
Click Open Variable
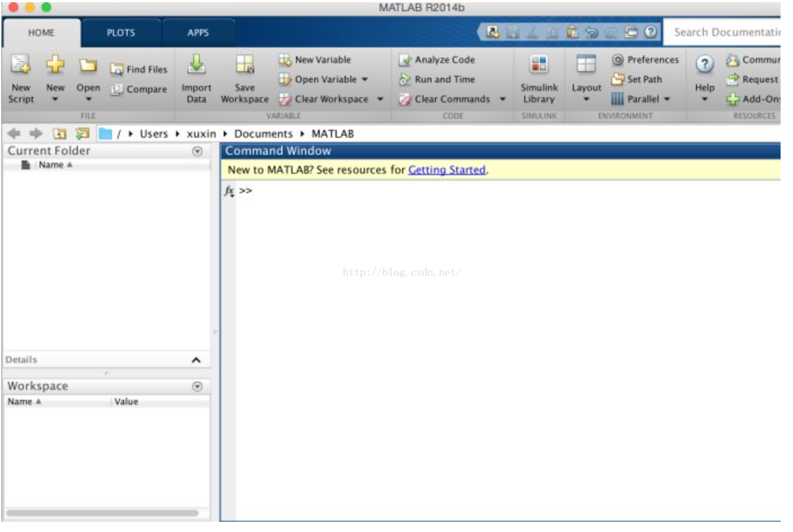(317, 80)
